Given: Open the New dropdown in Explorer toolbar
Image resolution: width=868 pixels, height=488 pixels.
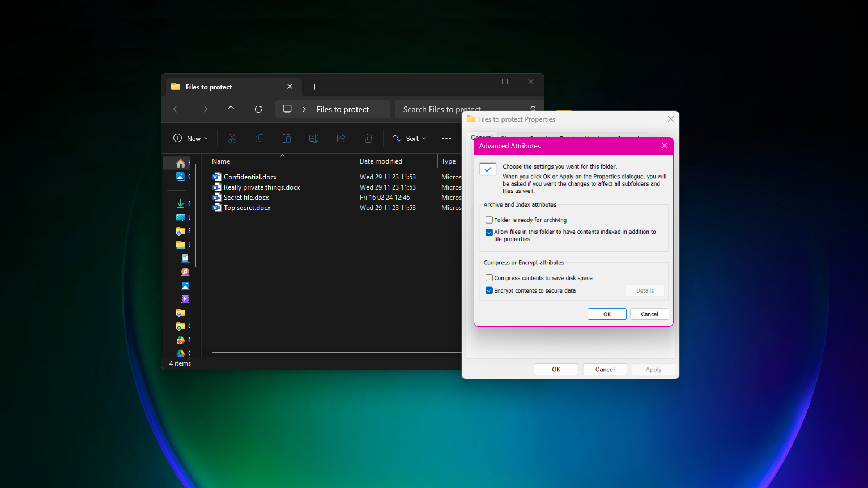Looking at the screenshot, I should pos(190,138).
